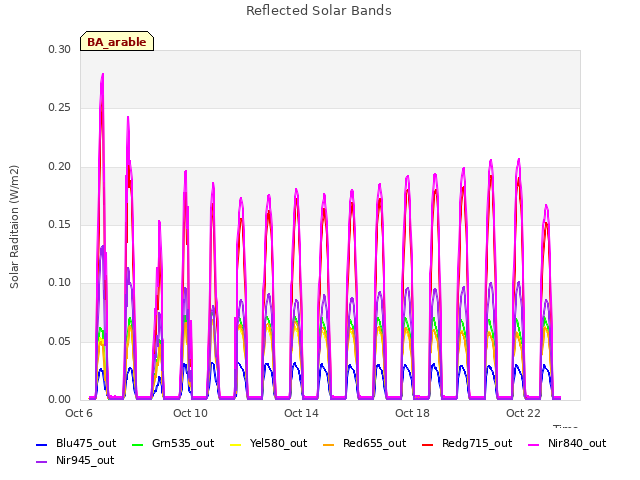Toggle the Nir840_out legend entry
The image size is (640, 480).
pos(567,444)
